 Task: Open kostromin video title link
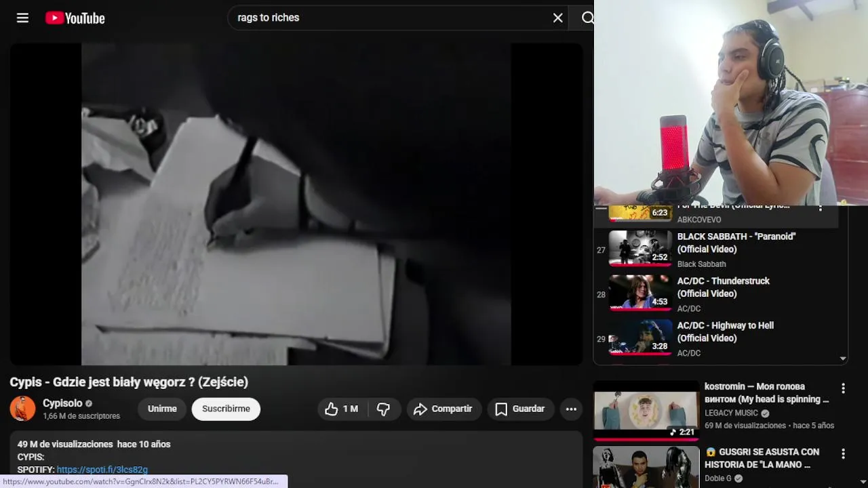767,393
